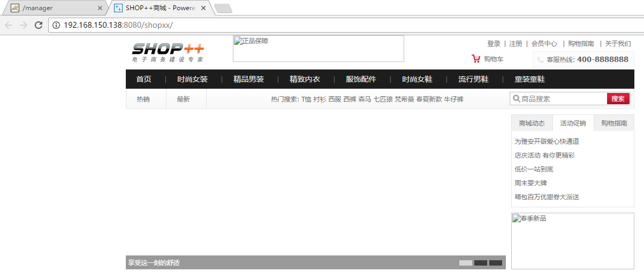Go to 首页 in navigation bar
This screenshot has height=272, width=644.
pos(143,79)
